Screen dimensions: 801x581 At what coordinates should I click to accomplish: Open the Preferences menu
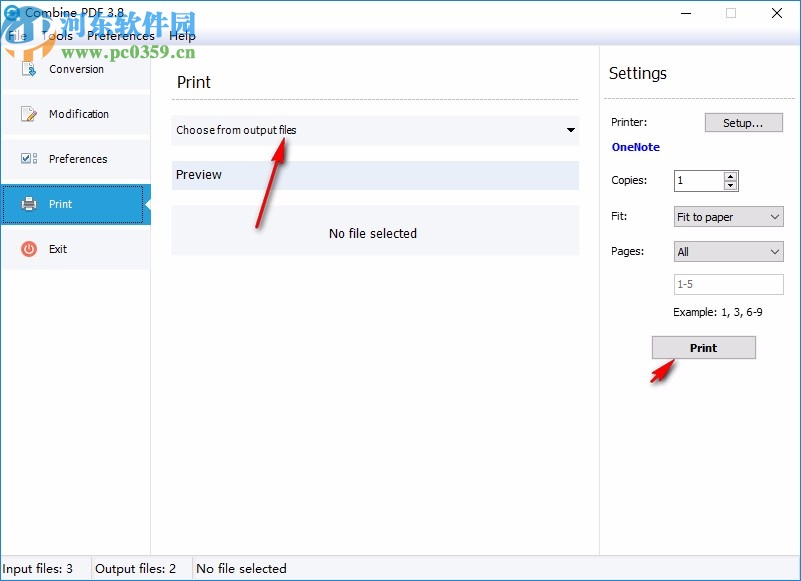[x=121, y=35]
